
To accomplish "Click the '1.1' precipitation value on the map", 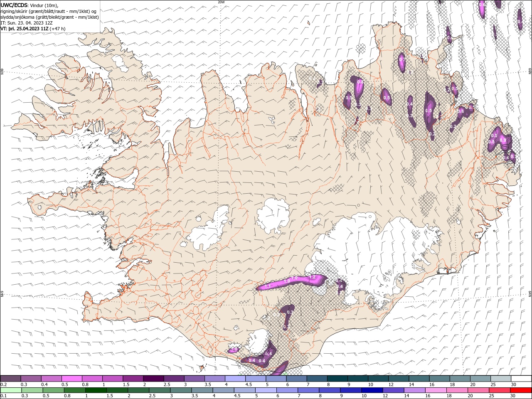I will coord(268,286).
